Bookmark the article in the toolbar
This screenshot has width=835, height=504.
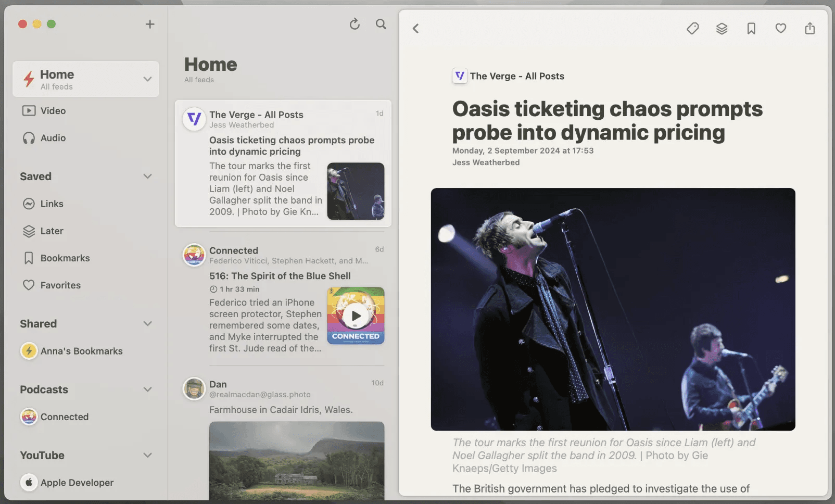[x=751, y=29]
